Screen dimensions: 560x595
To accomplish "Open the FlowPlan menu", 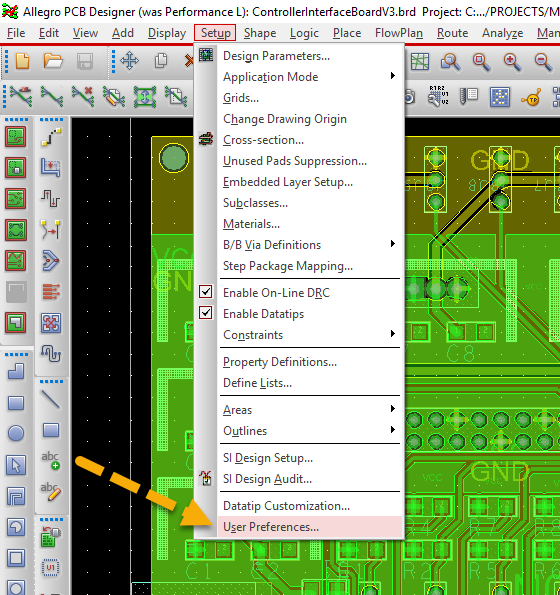I will (x=399, y=33).
